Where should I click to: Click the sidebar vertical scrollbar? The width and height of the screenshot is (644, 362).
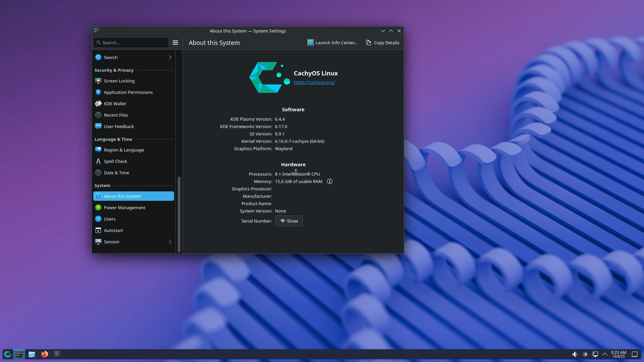tap(179, 215)
